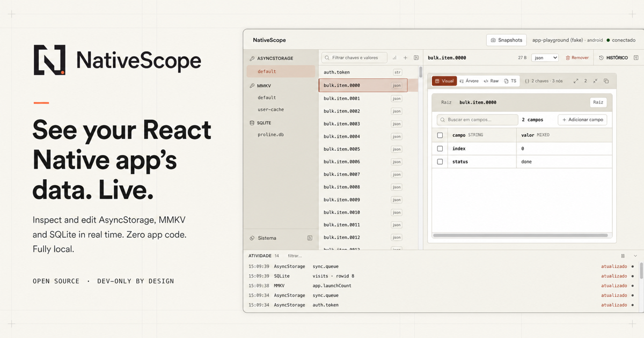
Task: Click the SQLite visits rowid 8 log entry
Action: pos(440,276)
